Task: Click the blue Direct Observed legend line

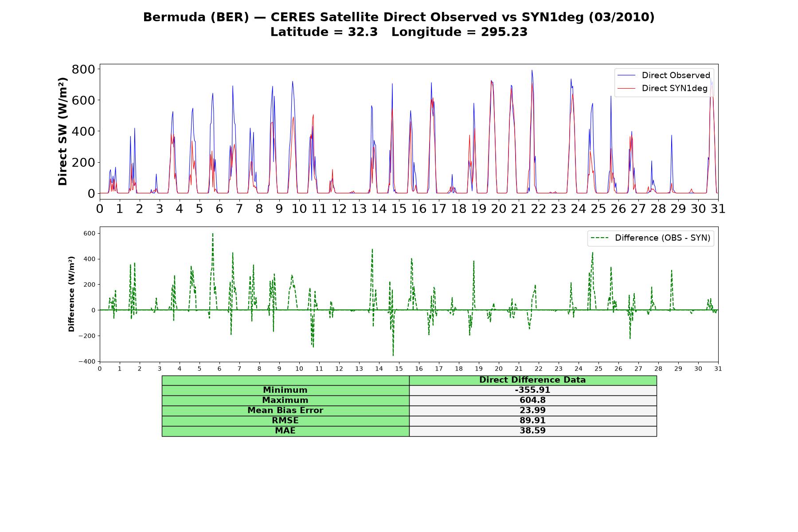Action: [x=626, y=75]
